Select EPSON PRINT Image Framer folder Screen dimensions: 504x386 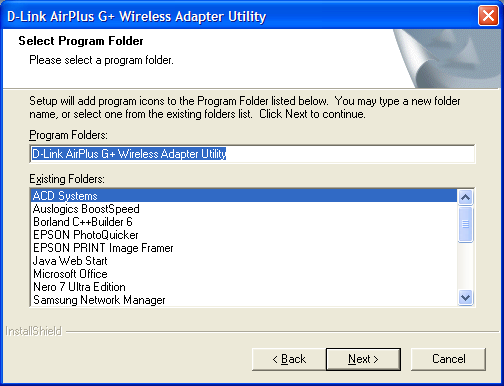click(244, 248)
